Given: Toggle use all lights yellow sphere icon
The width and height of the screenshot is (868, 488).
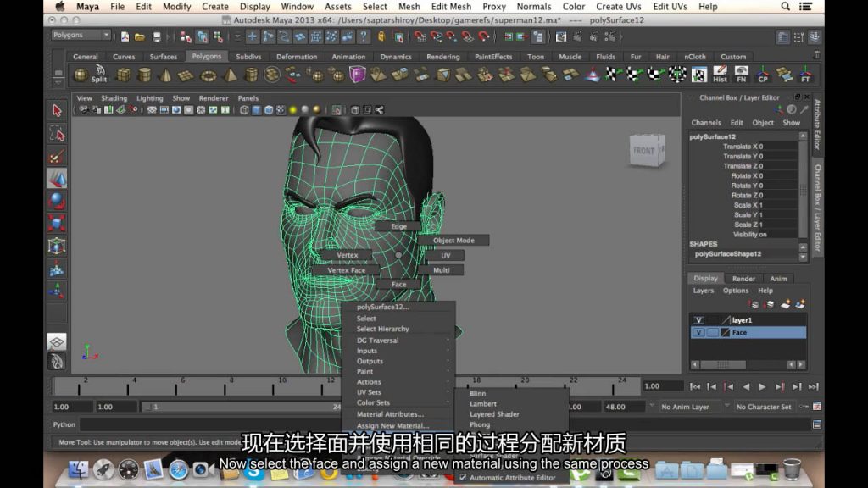Looking at the screenshot, I should pos(292,110).
